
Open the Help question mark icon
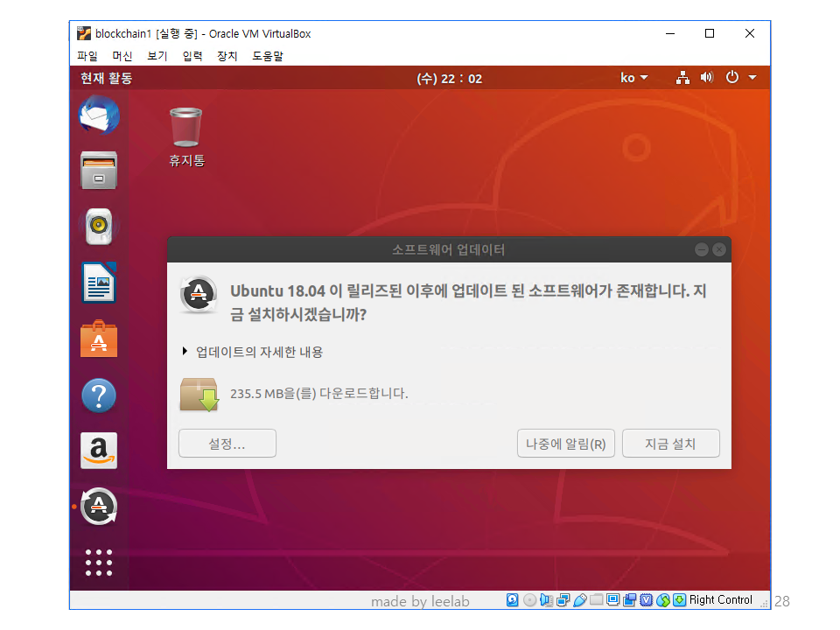[99, 395]
